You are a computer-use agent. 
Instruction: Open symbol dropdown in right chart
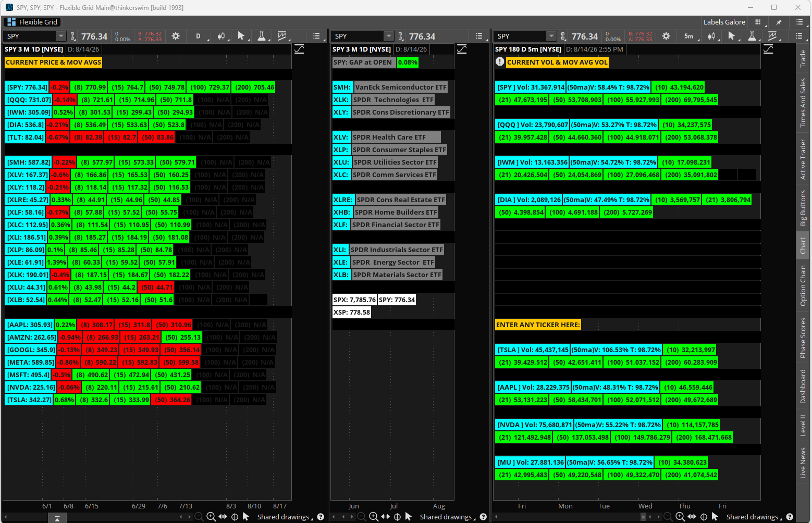pyautogui.click(x=551, y=36)
